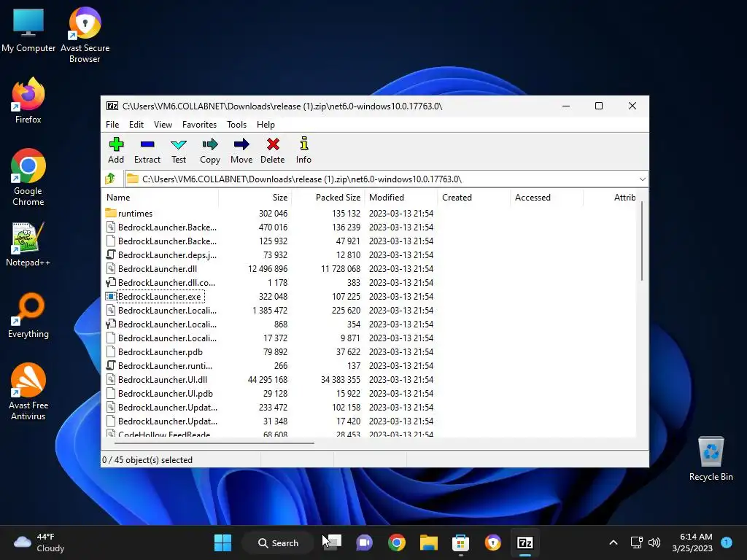Viewport: 747px width, 560px height.
Task: Open the Edit menu
Action: [136, 124]
